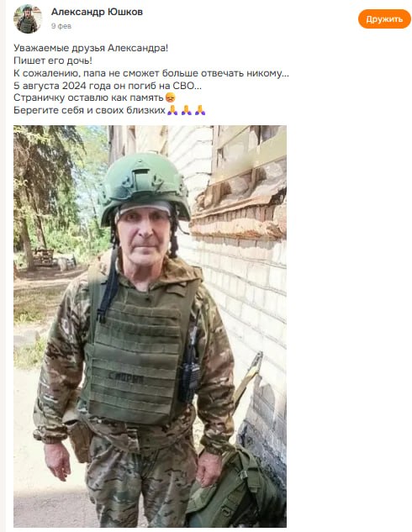Open Александр Юшков profile name link
This screenshot has height=532, width=412.
(x=97, y=12)
